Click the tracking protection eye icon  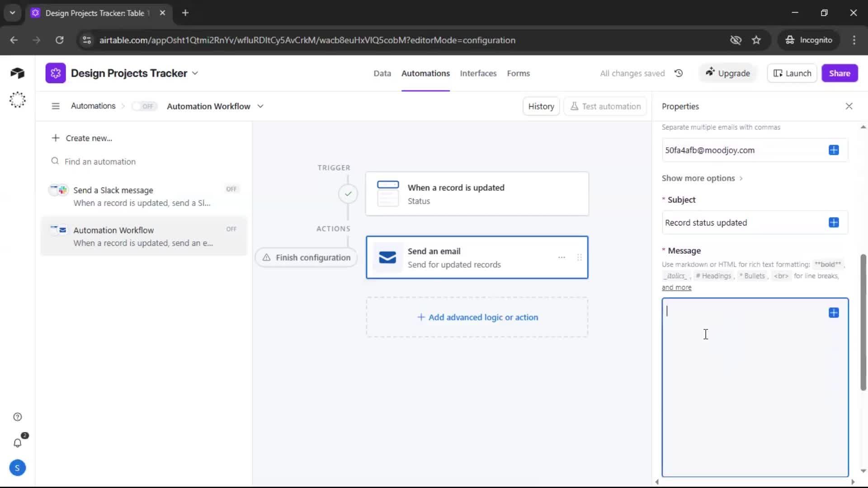(x=736, y=40)
